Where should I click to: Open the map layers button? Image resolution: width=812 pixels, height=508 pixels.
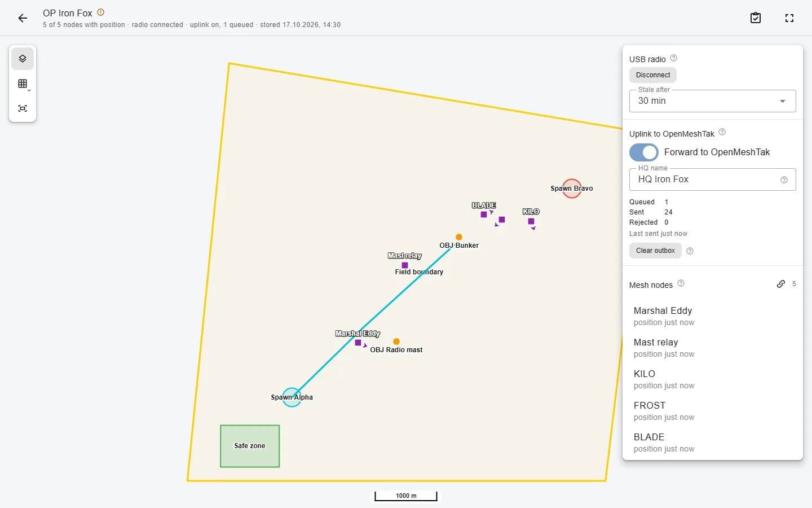23,59
